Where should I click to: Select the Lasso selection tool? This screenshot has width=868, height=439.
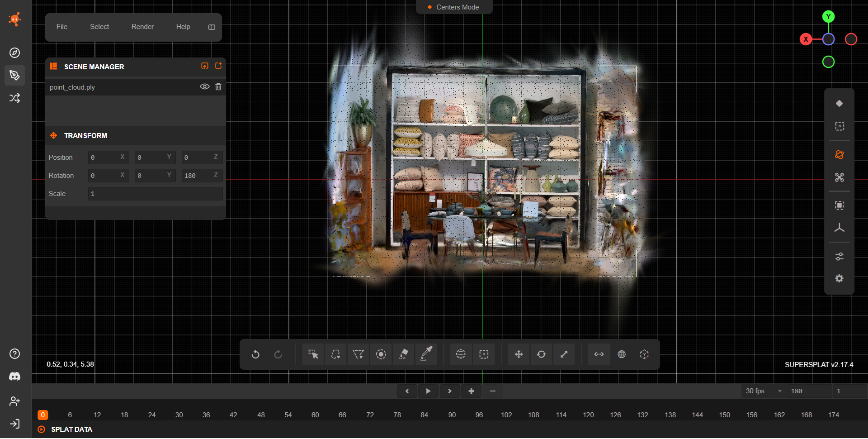coord(335,354)
